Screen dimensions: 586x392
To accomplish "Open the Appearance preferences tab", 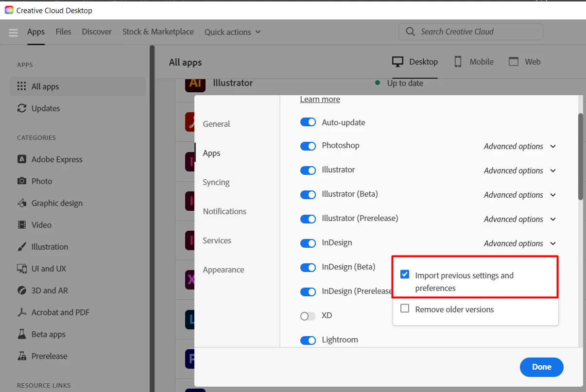I will click(x=224, y=270).
